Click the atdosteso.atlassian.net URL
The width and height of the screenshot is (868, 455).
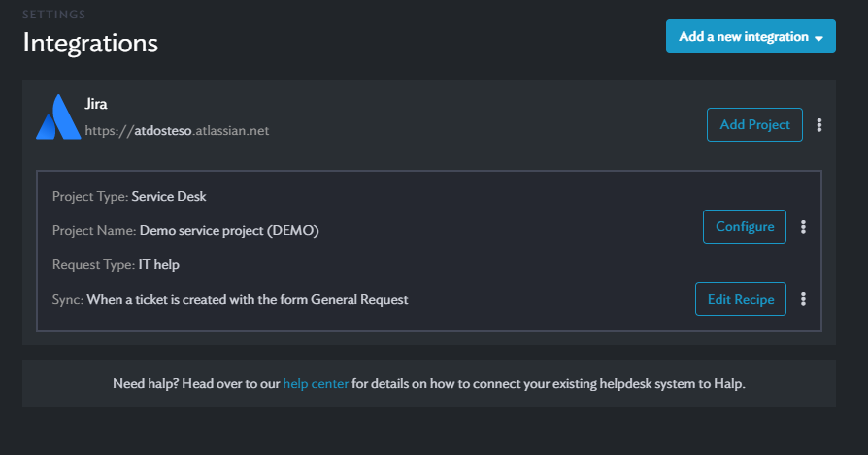tap(177, 130)
